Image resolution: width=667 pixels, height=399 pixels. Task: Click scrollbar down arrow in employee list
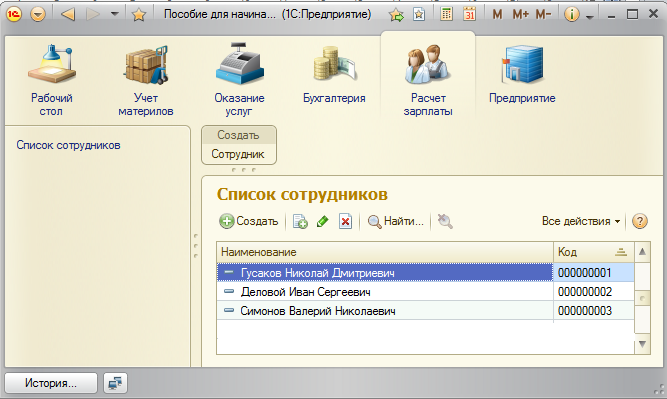[x=642, y=344]
